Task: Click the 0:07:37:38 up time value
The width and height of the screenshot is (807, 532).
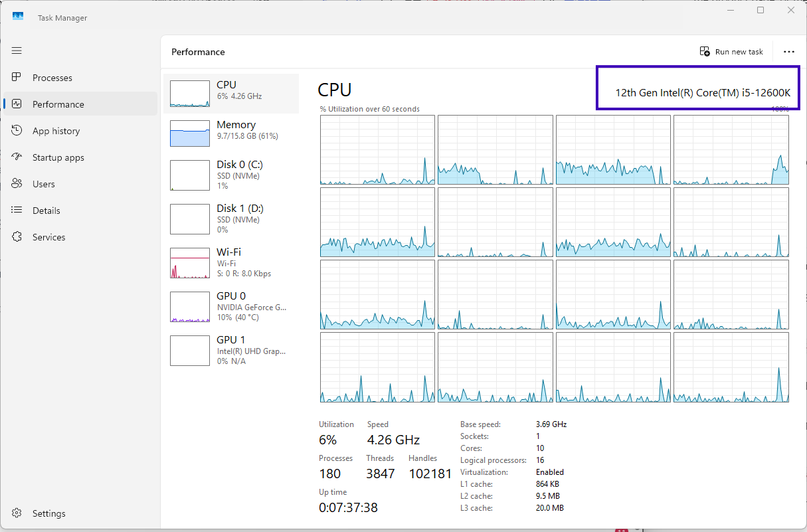Action: pyautogui.click(x=348, y=507)
